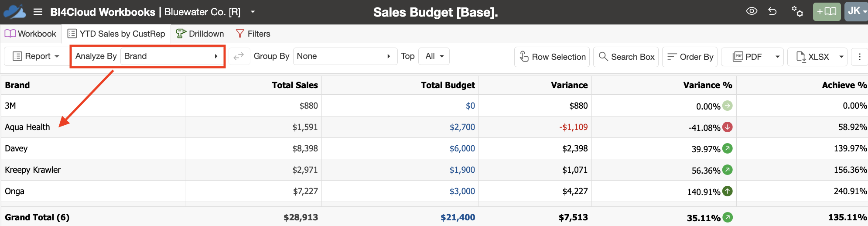This screenshot has width=868, height=226.
Task: Enable Row Selection
Action: click(x=552, y=57)
